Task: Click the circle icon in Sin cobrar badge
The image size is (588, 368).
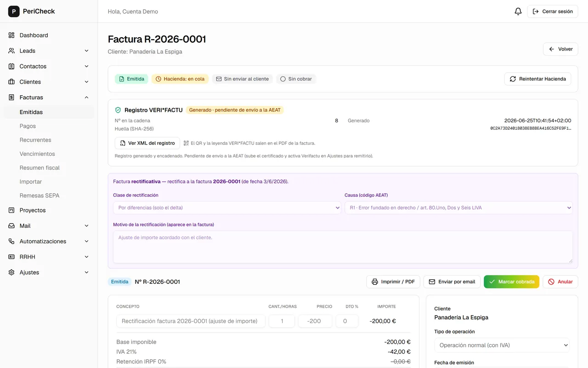Action: (283, 79)
